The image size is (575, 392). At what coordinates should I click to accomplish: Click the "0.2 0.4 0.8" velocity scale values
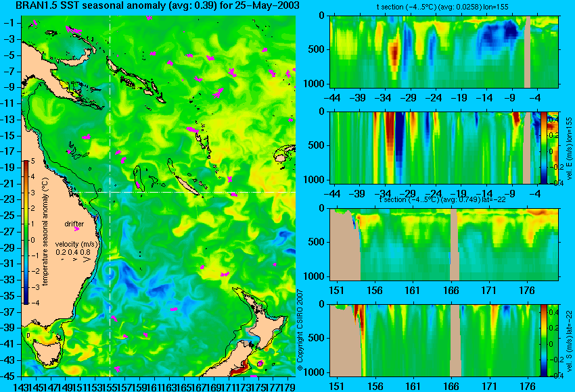click(73, 252)
